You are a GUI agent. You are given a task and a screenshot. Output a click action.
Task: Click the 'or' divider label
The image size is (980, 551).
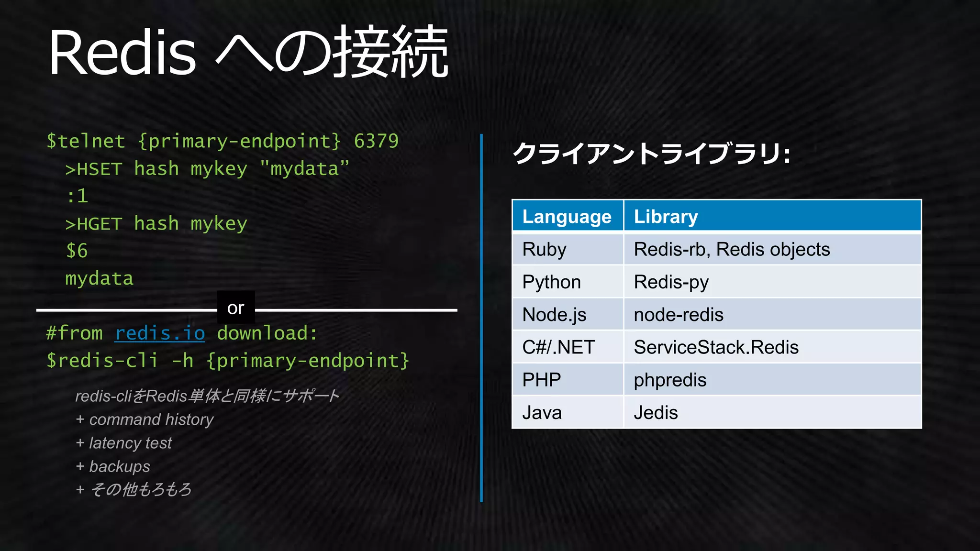pos(236,308)
